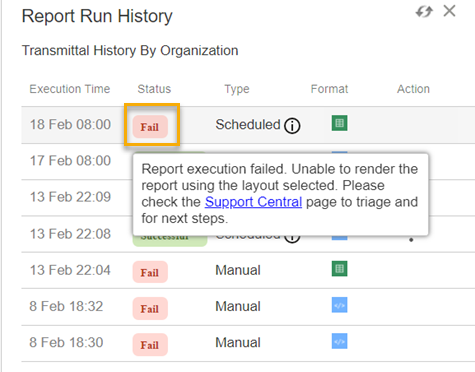Click the Fail status for 18 Feb 08:00
The image size is (475, 372).
[150, 127]
